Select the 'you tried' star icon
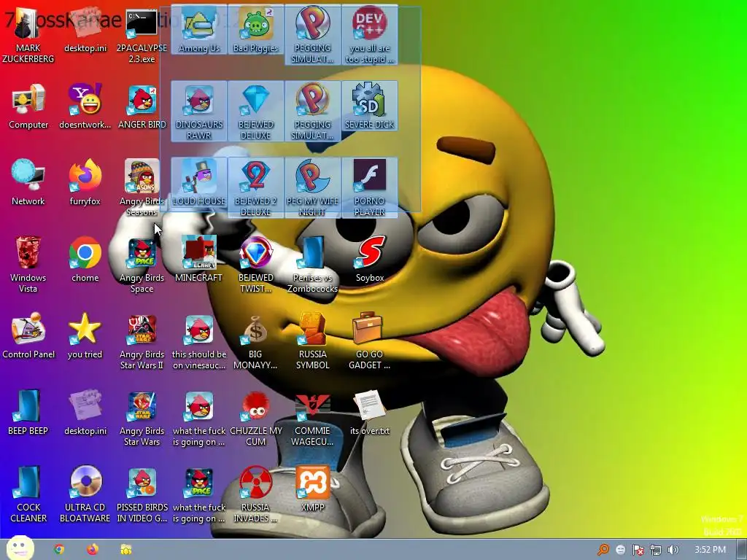Image resolution: width=747 pixels, height=560 pixels. tap(85, 335)
